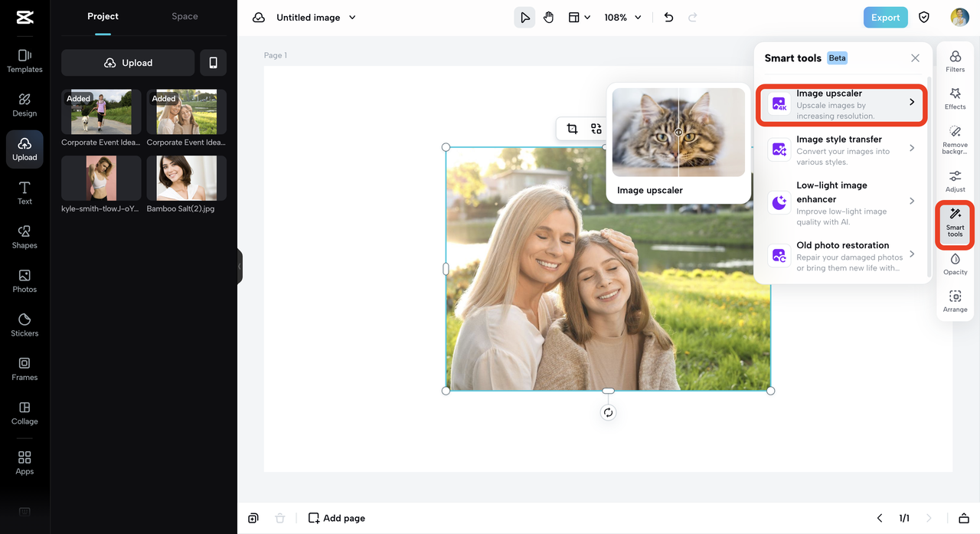Click the Page 1 label
980x534 pixels.
pos(276,55)
